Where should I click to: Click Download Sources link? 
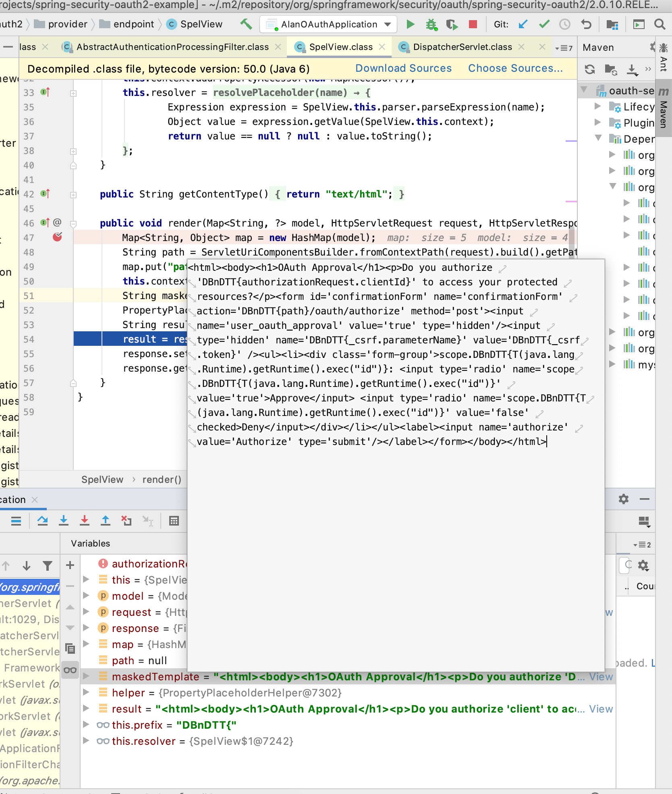[403, 68]
